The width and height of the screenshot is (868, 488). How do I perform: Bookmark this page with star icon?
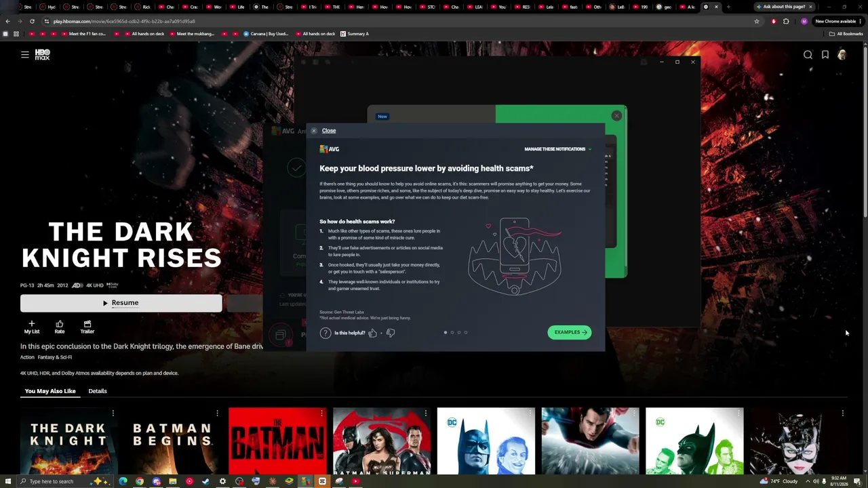(x=757, y=21)
